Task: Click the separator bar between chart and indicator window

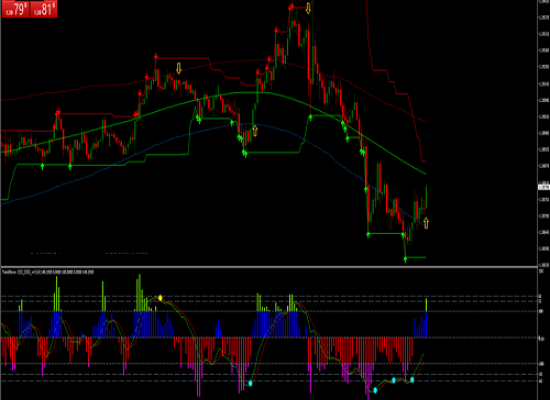Action: [x=269, y=267]
